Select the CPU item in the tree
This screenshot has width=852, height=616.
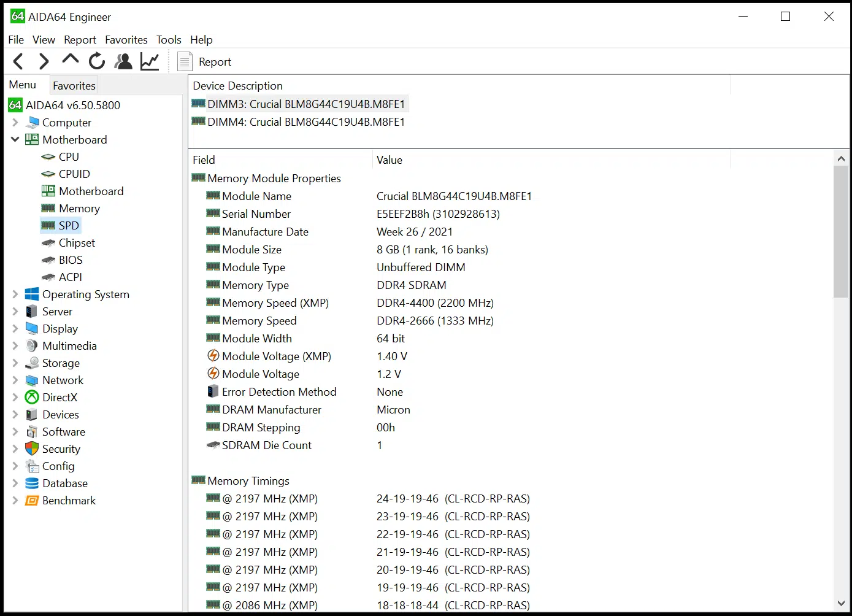(69, 157)
